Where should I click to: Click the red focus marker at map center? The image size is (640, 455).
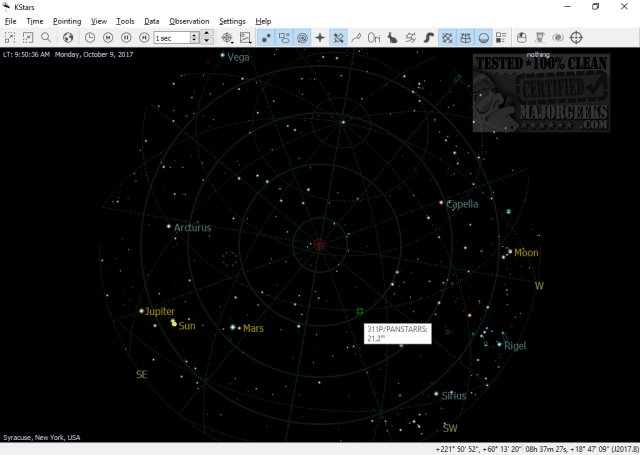point(319,244)
